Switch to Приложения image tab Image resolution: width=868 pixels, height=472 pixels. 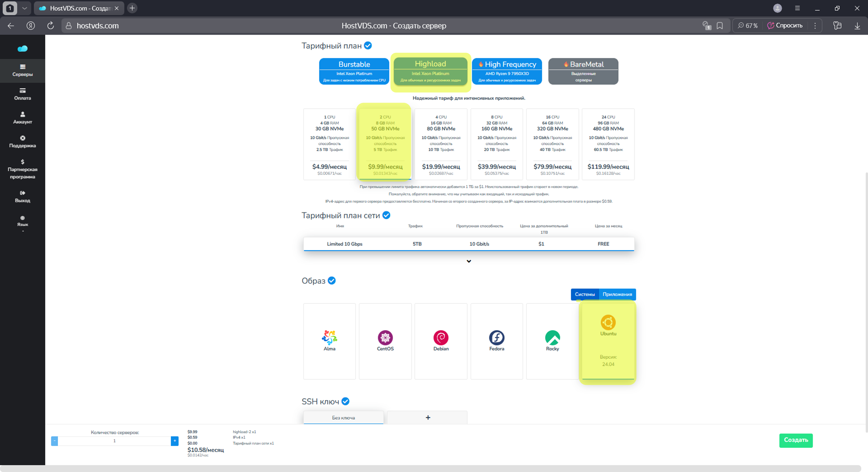pyautogui.click(x=617, y=294)
